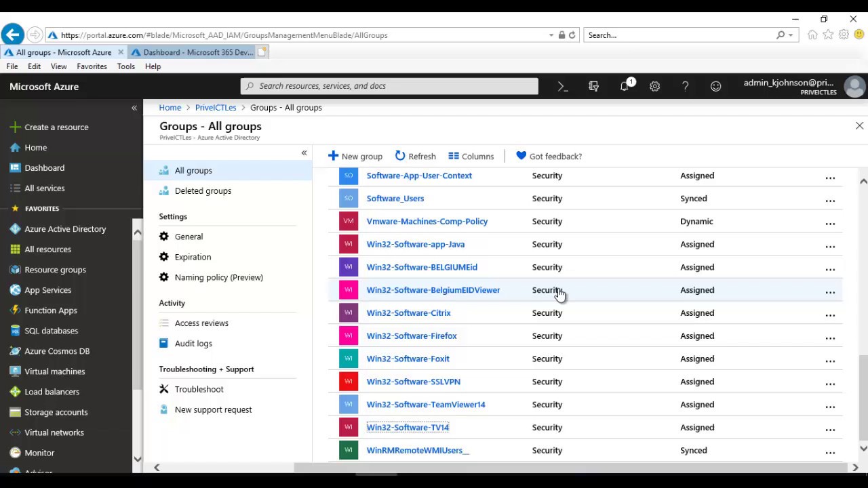This screenshot has height=488, width=868.
Task: Open Expiration settings
Action: [x=193, y=257]
